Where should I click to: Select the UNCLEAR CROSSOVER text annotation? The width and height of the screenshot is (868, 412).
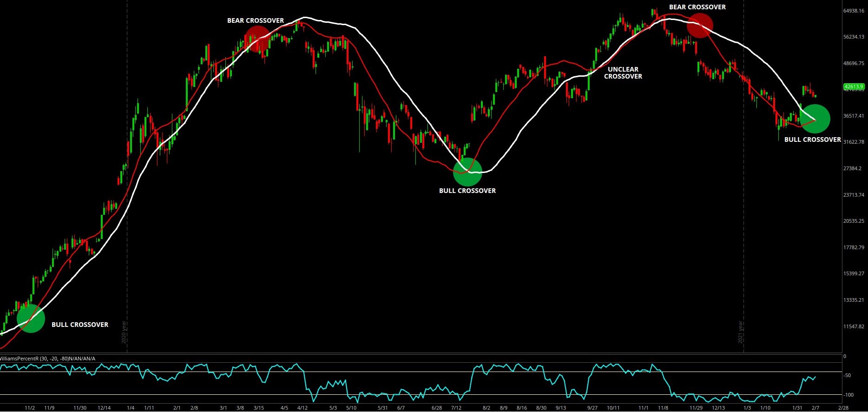point(623,73)
